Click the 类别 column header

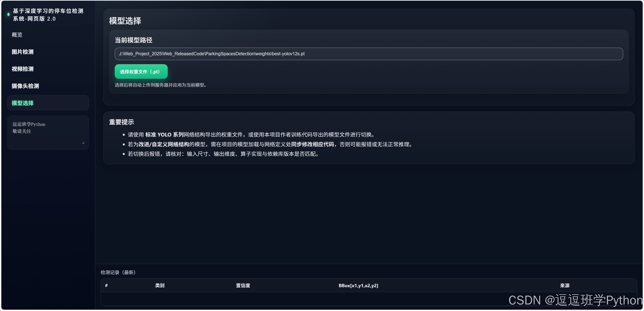click(160, 285)
